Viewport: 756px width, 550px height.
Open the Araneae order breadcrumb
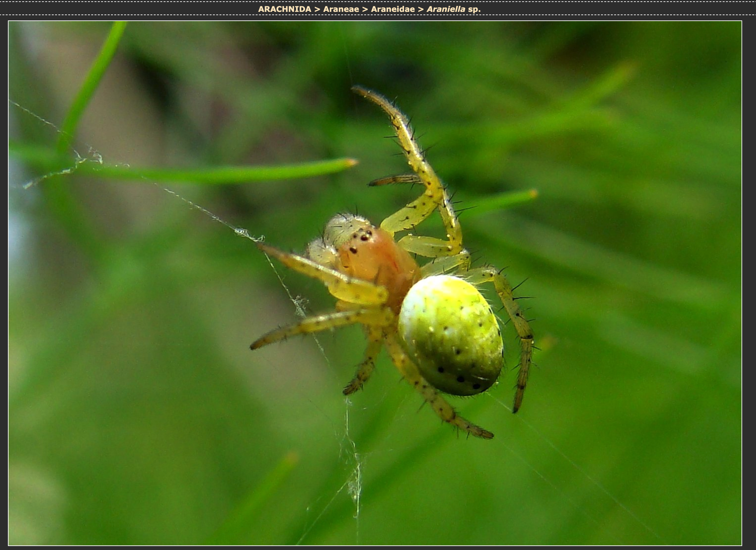pyautogui.click(x=341, y=9)
